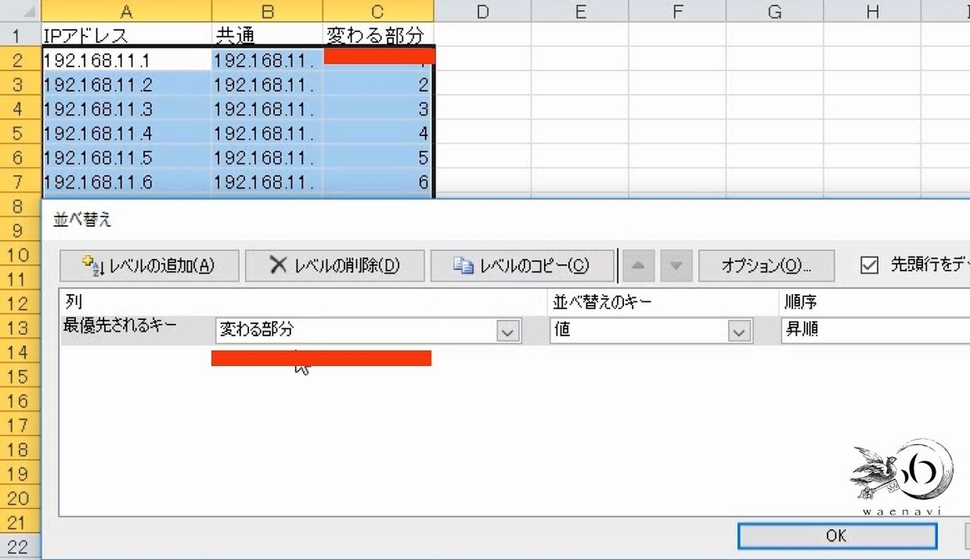Image resolution: width=970 pixels, height=560 pixels.
Task: Click empty cell D4
Action: 483,108
